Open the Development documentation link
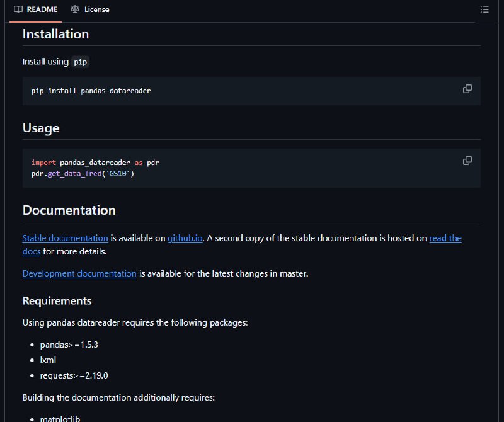This screenshot has height=422, width=504. point(79,273)
